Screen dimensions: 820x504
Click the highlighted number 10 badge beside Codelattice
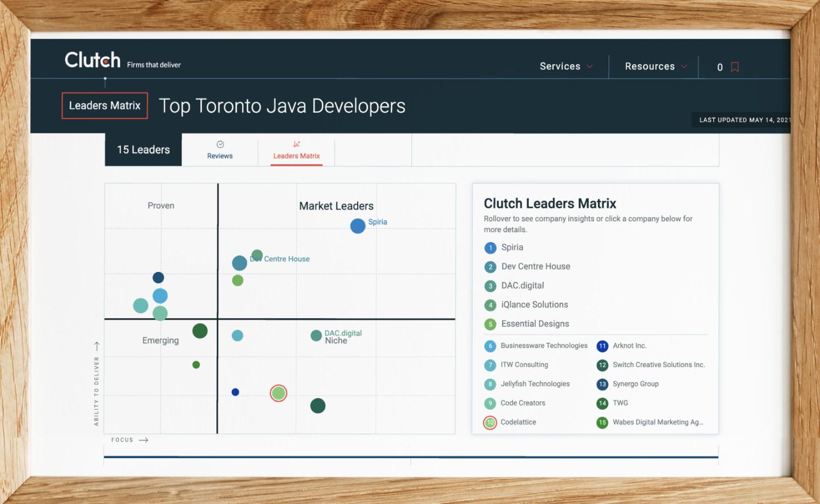point(490,423)
